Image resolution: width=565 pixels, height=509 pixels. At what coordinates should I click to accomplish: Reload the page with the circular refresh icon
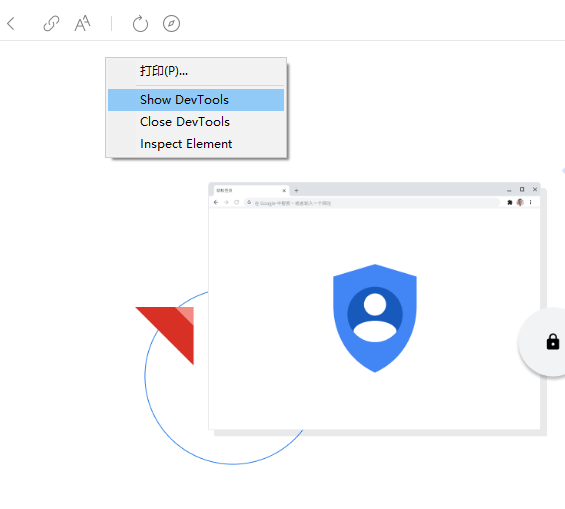point(140,24)
